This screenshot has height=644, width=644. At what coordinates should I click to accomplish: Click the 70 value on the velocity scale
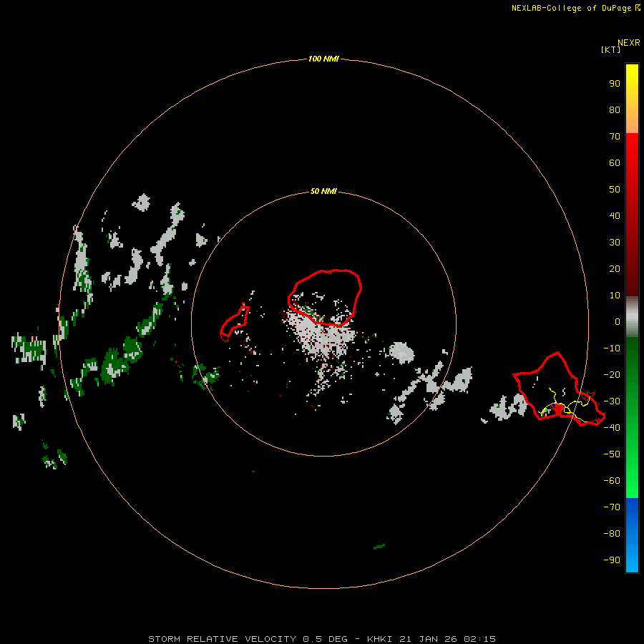(615, 137)
